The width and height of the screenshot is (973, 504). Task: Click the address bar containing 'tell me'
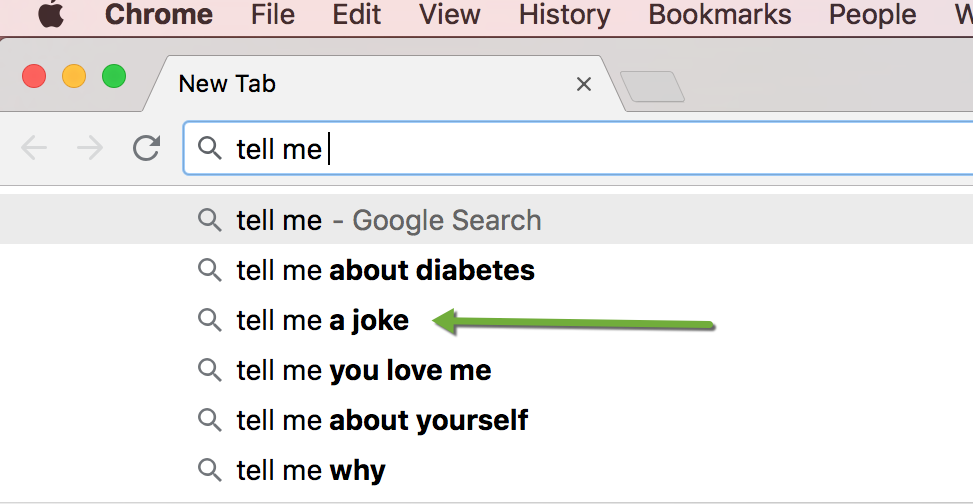(x=600, y=149)
